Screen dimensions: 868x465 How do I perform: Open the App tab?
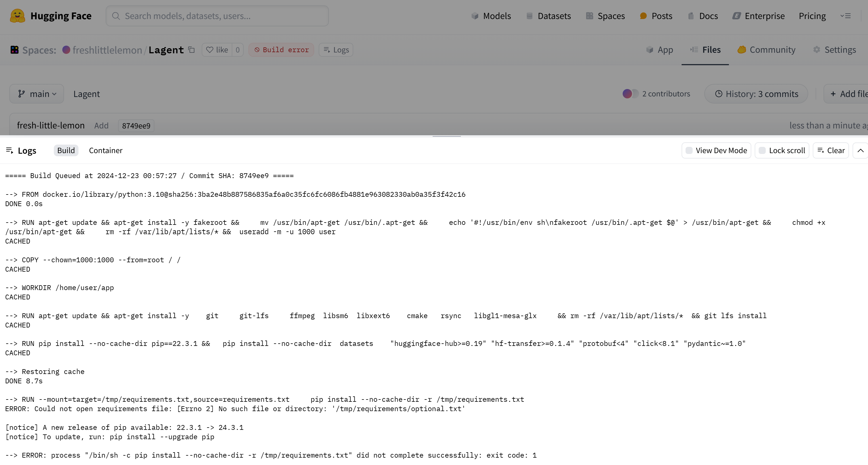659,50
